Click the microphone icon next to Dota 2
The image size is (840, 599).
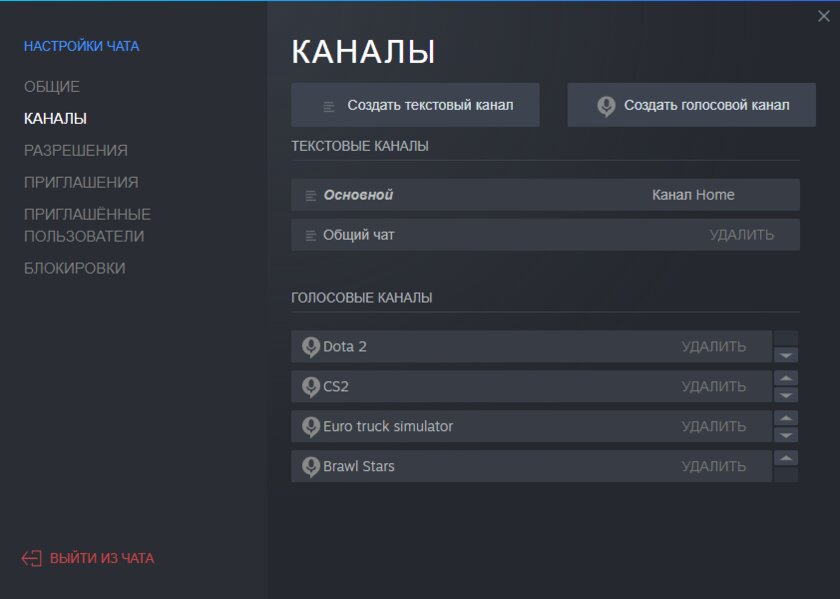click(x=310, y=347)
